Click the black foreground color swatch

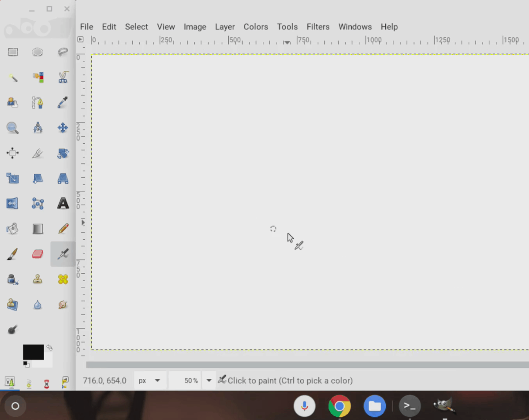tap(33, 352)
